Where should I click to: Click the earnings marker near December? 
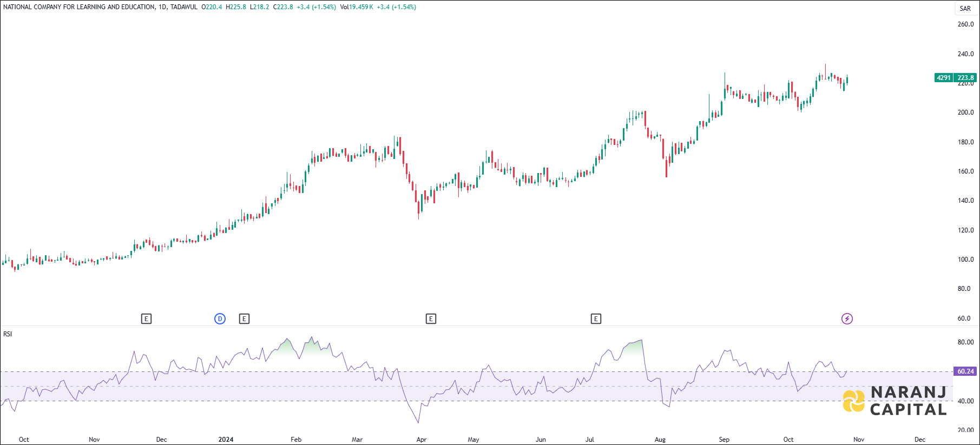point(146,318)
